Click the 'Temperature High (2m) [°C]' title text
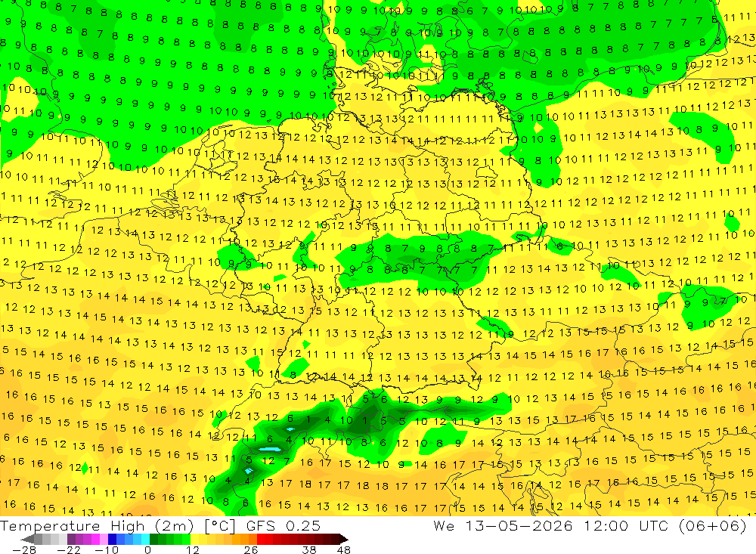Viewport: 756px width, 554px height. [119, 525]
